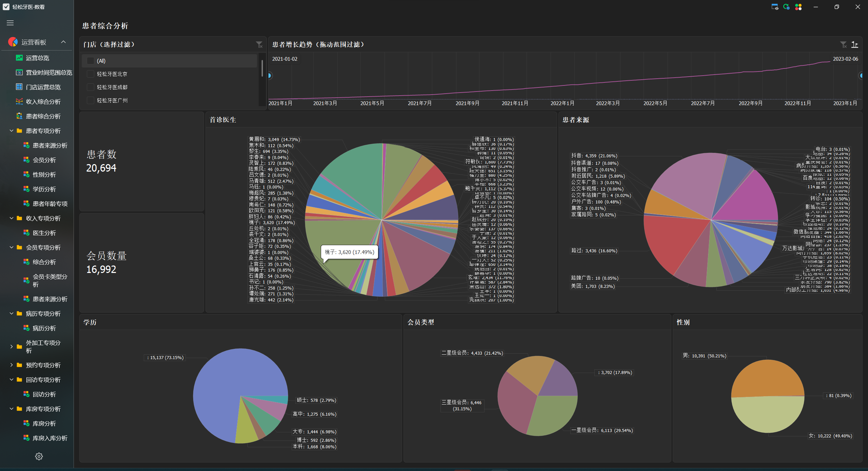Click the left range handle of trend chart
Image resolution: width=868 pixels, height=471 pixels.
point(270,75)
